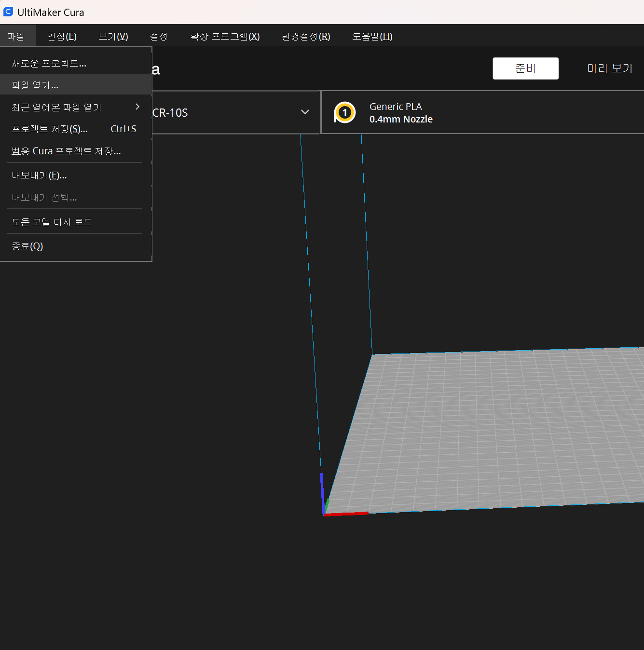Select 종료(Q) to quit
644x650 pixels.
coord(76,246)
